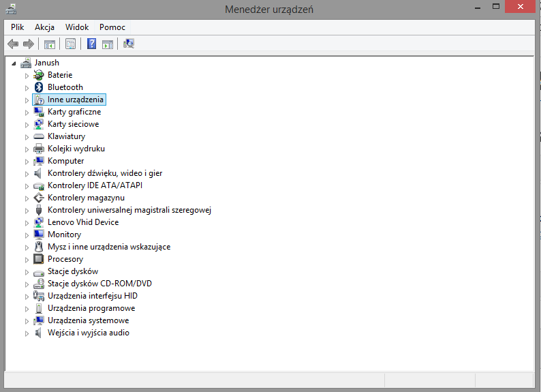The height and width of the screenshot is (392, 541).
Task: Select Kontrolery uniwersalnej magistrali szeregowej label
Action: click(x=129, y=210)
